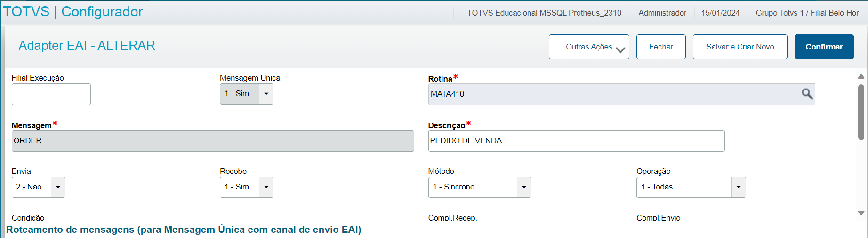Open the Envia dropdown
This screenshot has width=868, height=238.
coord(58,187)
